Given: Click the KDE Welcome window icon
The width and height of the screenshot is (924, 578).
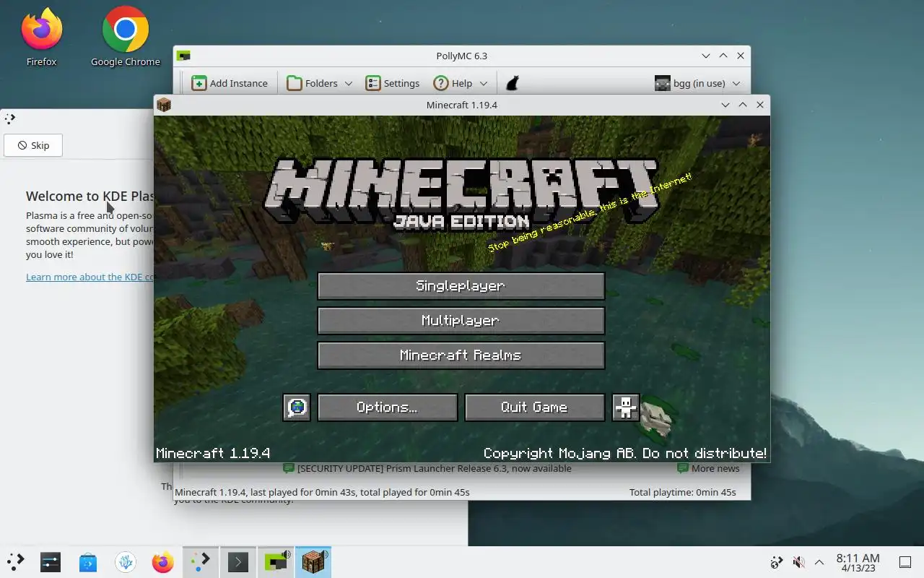Looking at the screenshot, I should [10, 118].
